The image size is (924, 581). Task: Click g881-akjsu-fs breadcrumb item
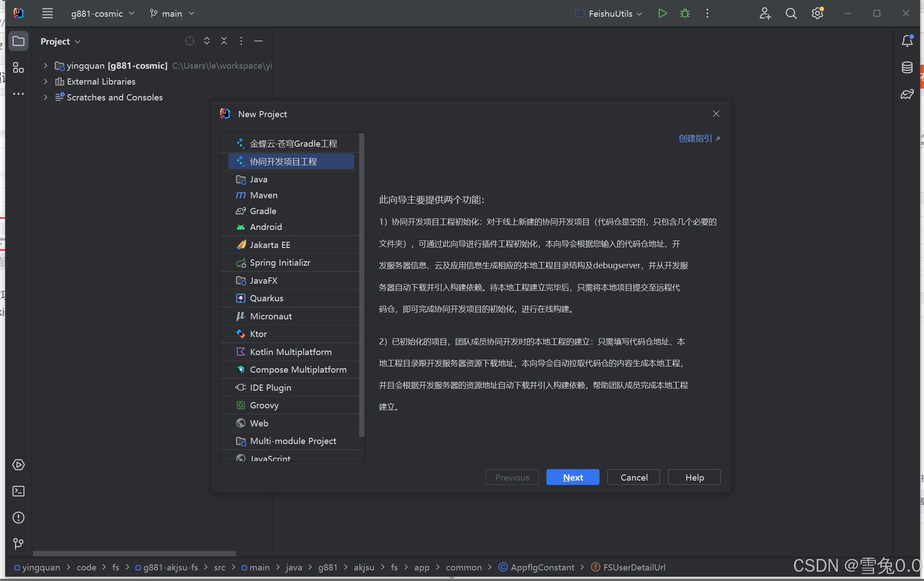[x=167, y=567]
